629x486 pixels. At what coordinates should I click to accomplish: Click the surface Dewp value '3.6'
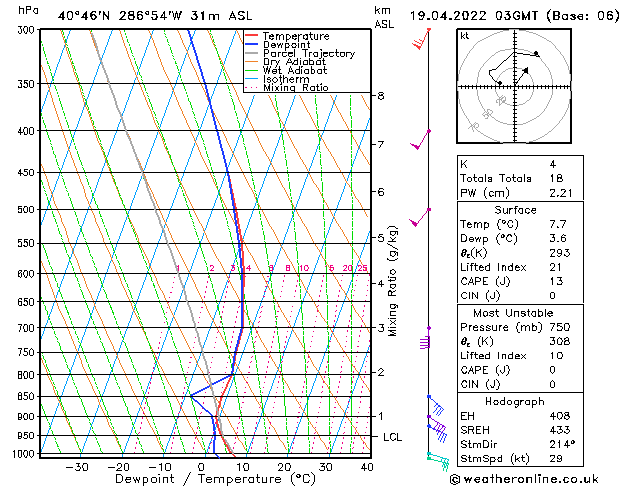point(558,239)
